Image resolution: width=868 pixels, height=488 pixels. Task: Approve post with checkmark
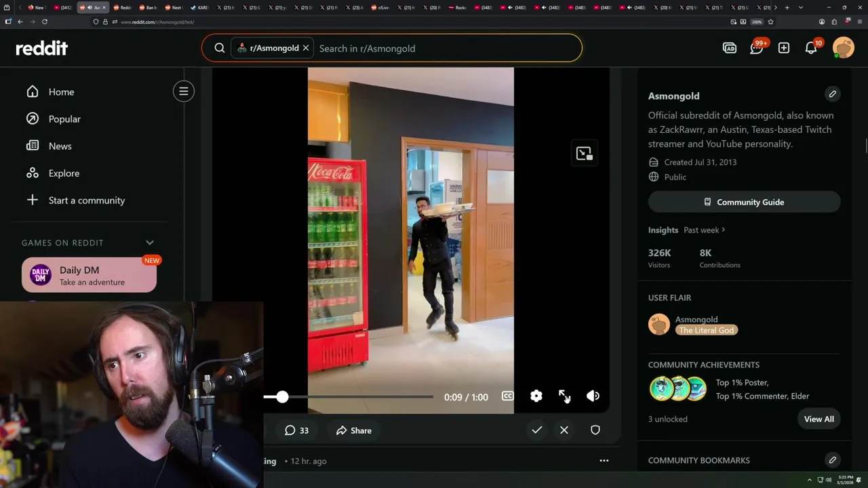pos(536,430)
